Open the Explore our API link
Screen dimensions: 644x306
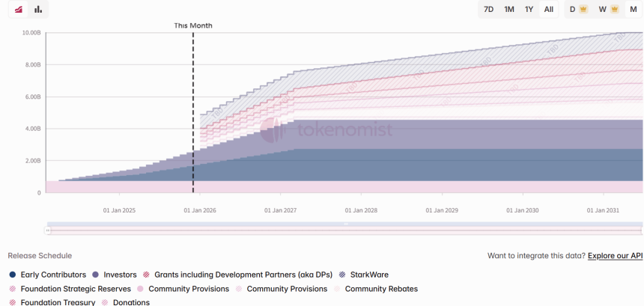click(615, 256)
